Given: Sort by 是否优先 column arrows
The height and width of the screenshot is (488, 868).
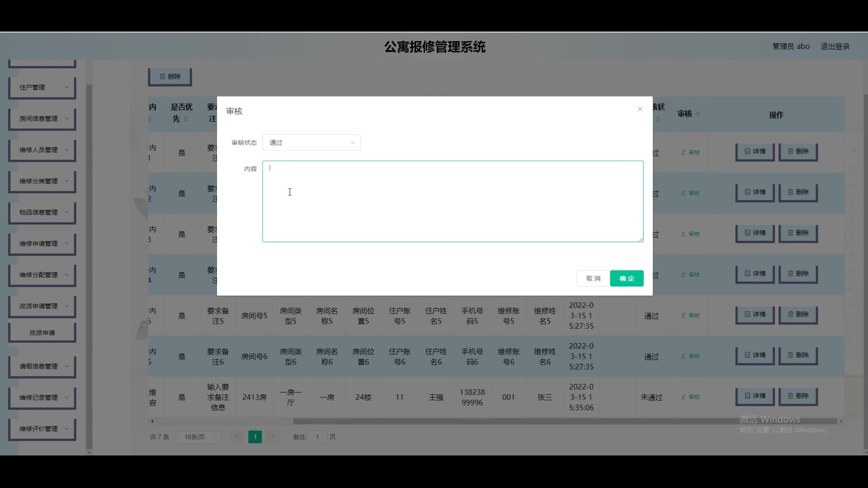Looking at the screenshot, I should 186,119.
